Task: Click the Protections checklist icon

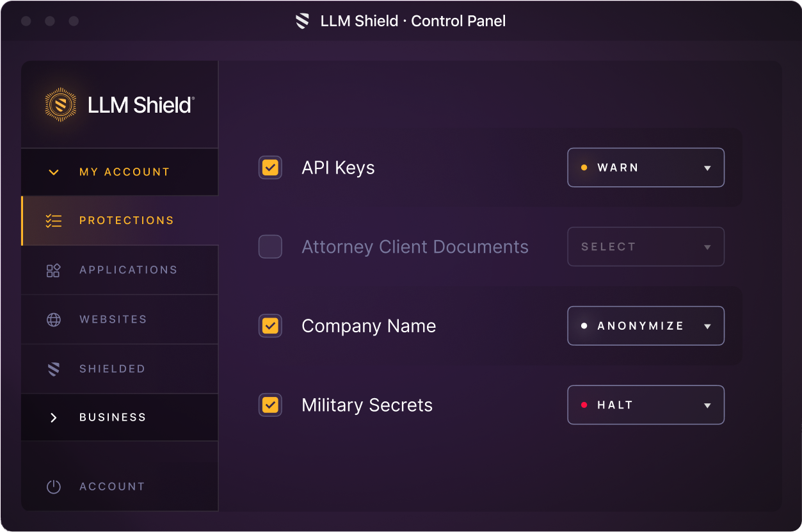Action: pyautogui.click(x=54, y=221)
